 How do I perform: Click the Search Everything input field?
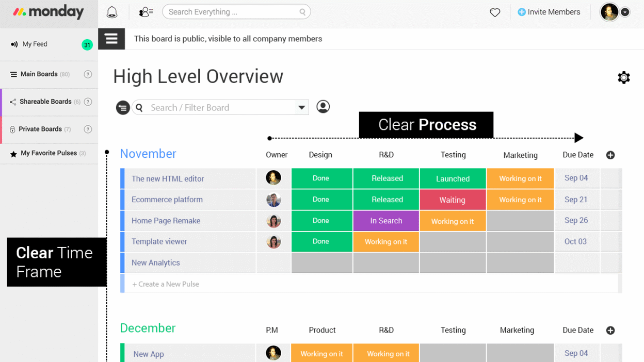click(x=232, y=12)
